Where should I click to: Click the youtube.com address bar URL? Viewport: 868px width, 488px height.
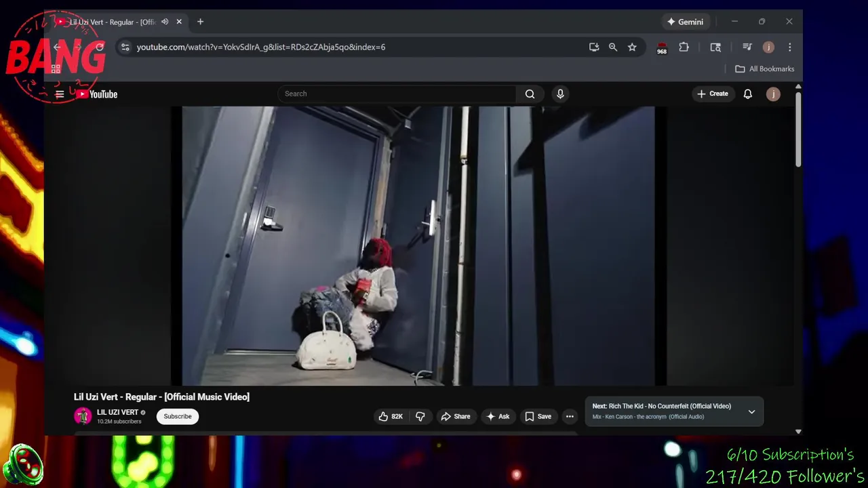260,47
